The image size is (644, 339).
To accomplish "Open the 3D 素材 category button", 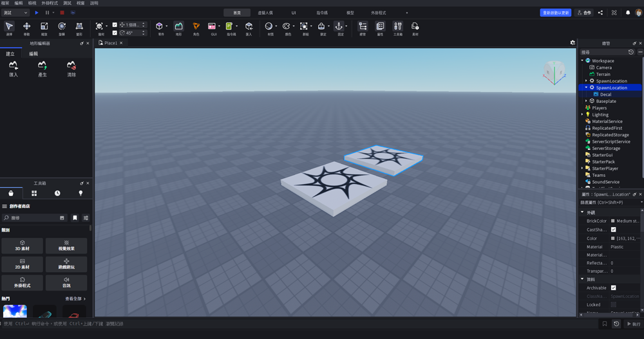I will click(x=22, y=246).
